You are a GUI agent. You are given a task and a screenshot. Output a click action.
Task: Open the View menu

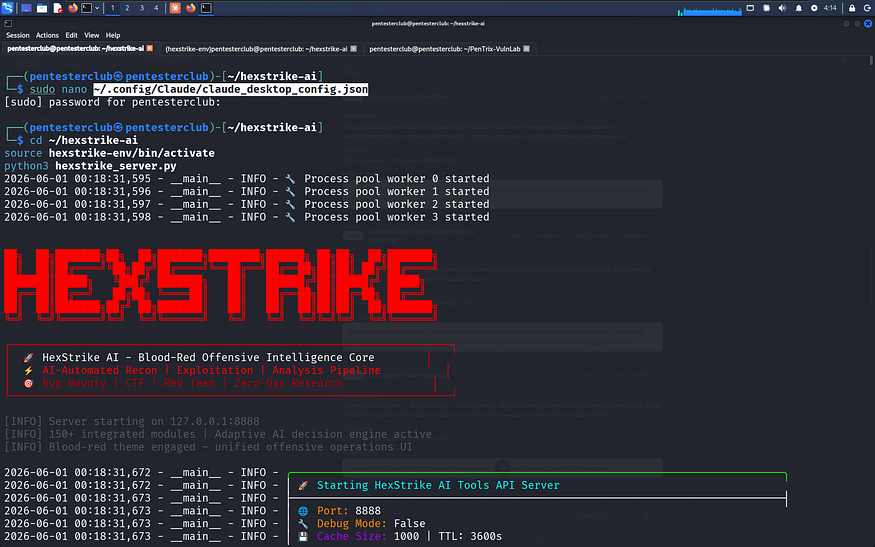point(92,35)
